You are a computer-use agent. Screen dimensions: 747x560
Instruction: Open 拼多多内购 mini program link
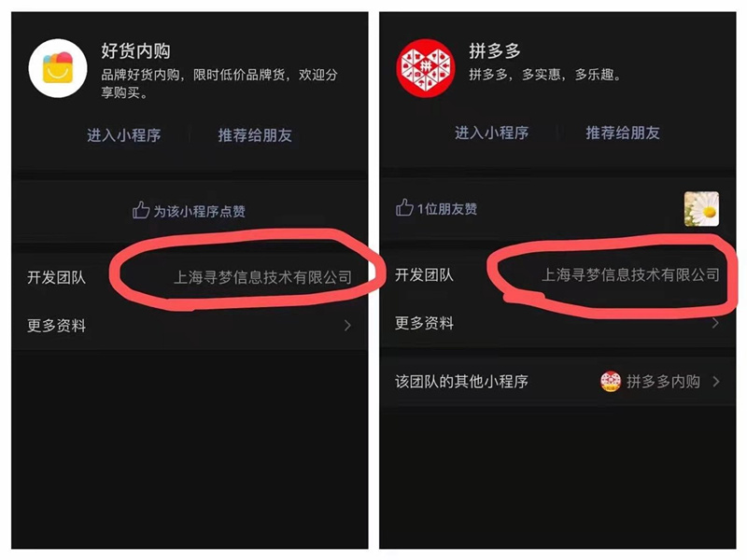pyautogui.click(x=663, y=382)
